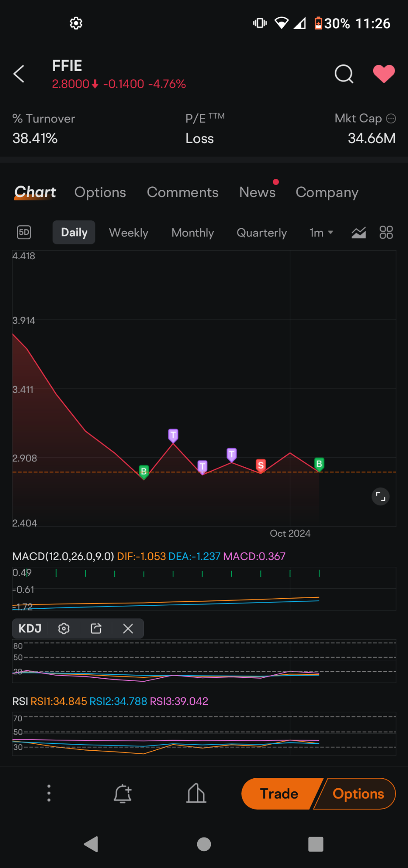408x868 pixels.
Task: Open the Options tab
Action: [x=100, y=192]
